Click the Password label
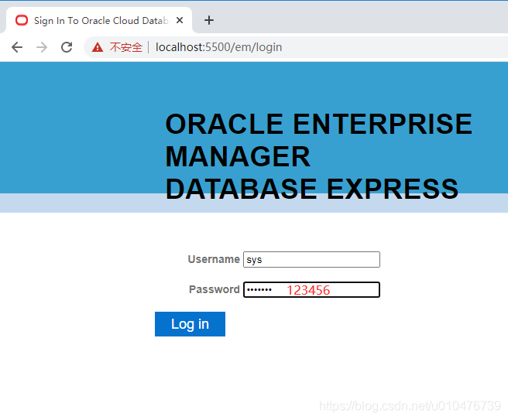The width and height of the screenshot is (508, 420). click(215, 289)
